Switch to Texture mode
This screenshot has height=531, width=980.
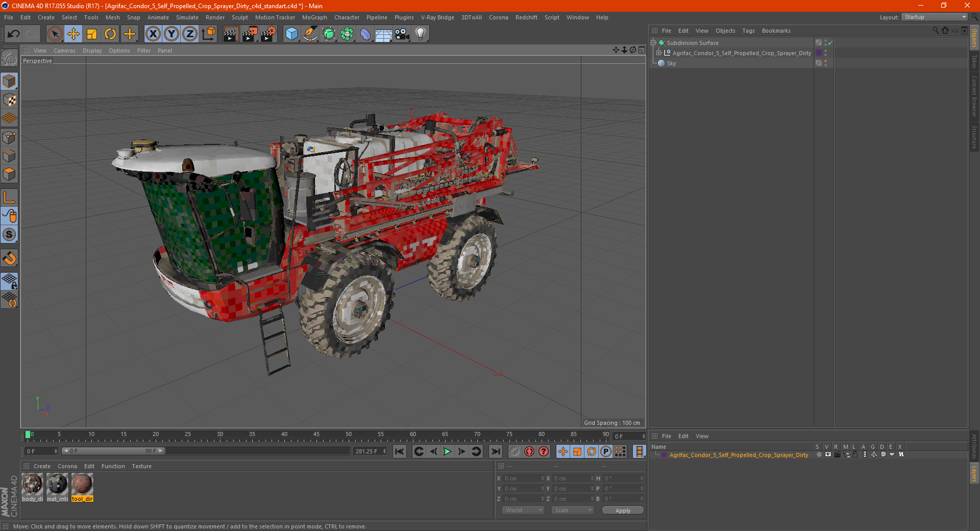[9, 100]
